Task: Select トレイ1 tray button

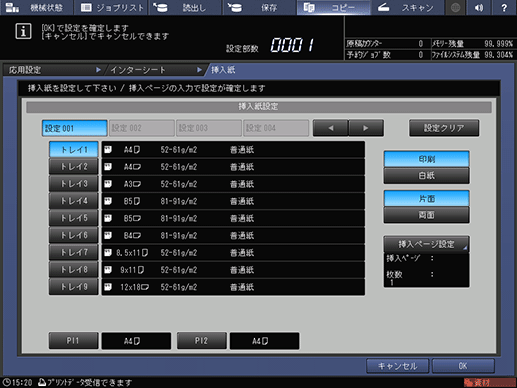Action: (74, 149)
